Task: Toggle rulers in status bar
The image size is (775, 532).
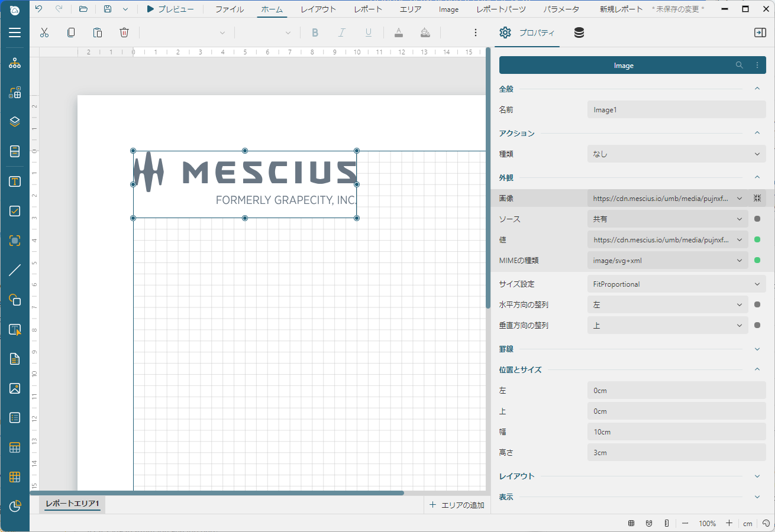Action: click(667, 523)
